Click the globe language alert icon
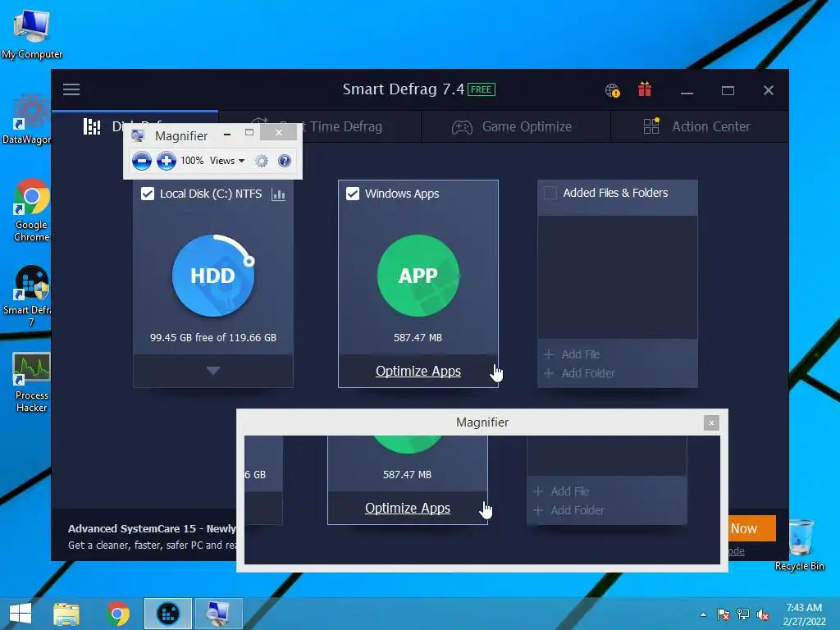The height and width of the screenshot is (630, 840). 612,90
